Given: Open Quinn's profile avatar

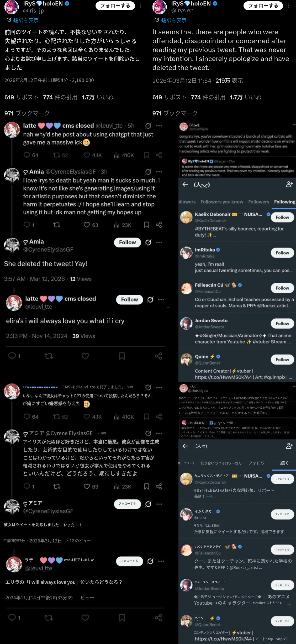Looking at the screenshot, I should (186, 359).
